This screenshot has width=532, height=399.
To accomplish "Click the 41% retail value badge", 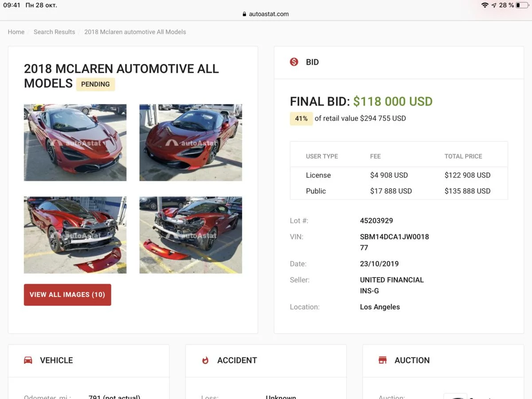I will coord(301,118).
